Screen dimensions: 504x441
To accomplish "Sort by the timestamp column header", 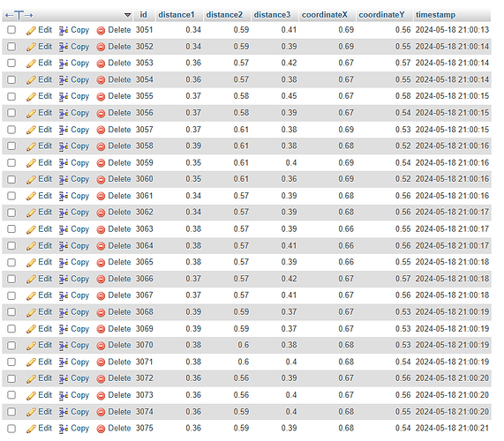I will [x=435, y=15].
